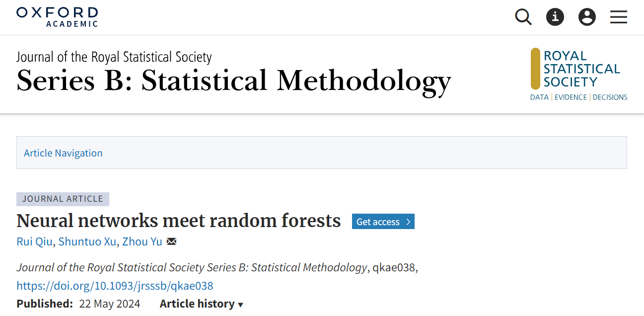Click the arrow on Get access button
The width and height of the screenshot is (644, 316).
408,222
